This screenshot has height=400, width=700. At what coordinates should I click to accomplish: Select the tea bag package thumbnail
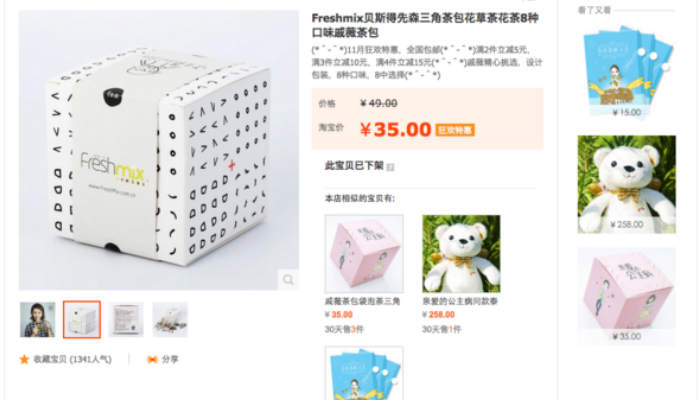click(126, 320)
